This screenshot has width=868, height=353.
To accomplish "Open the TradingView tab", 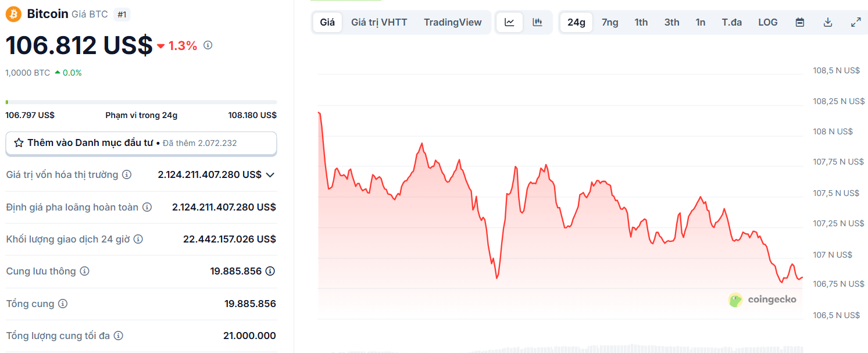I will click(453, 22).
